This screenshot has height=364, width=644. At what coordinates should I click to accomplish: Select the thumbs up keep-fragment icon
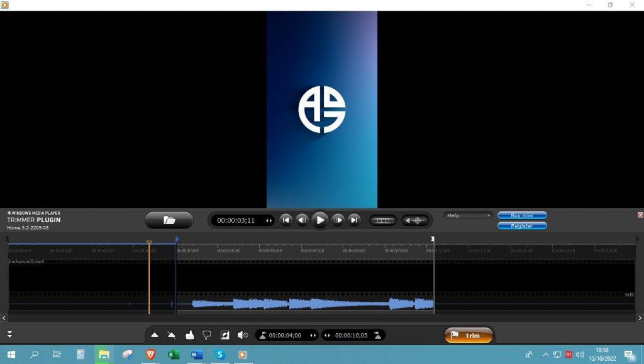189,335
